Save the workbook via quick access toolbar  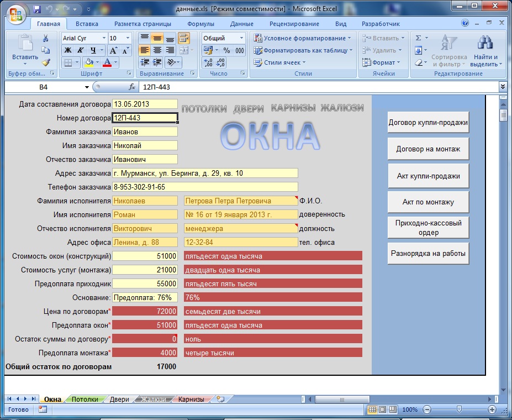tap(37, 9)
